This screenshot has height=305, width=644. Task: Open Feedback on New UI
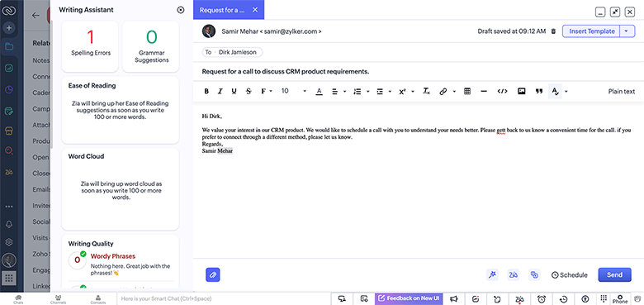tap(409, 298)
